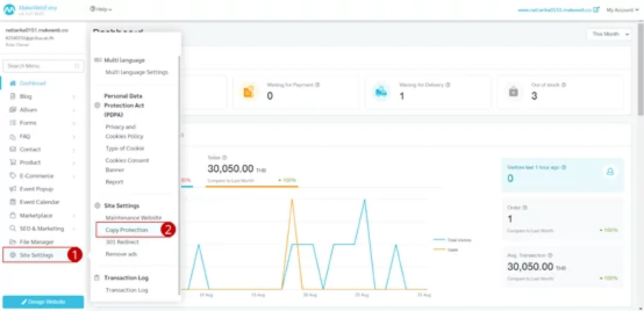644x311 pixels.
Task: Click the MakeWebEasy logo icon
Action: [9, 9]
